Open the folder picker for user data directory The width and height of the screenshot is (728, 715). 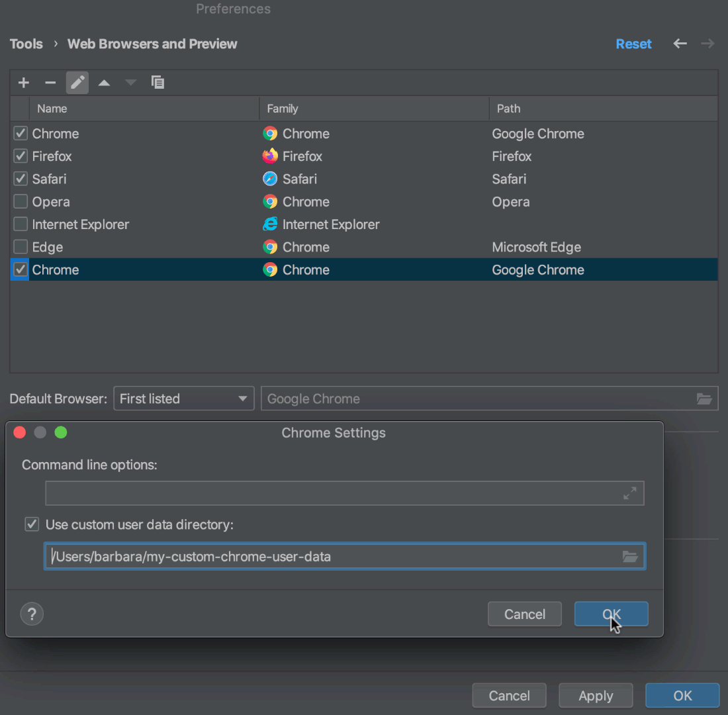(629, 556)
